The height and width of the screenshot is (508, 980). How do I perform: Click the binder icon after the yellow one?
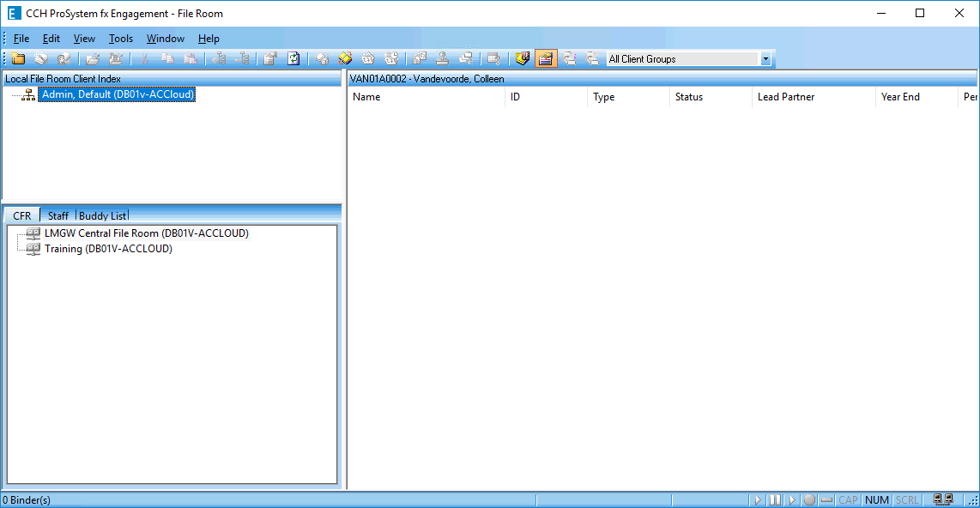tap(368, 58)
